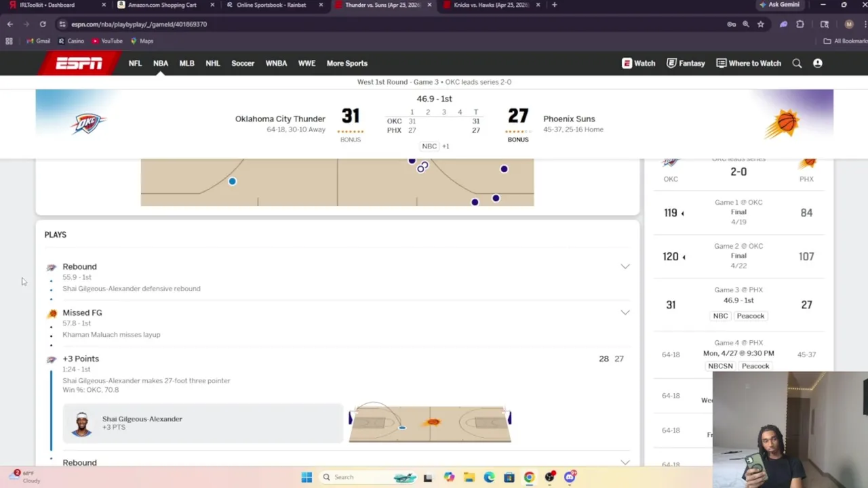This screenshot has width=868, height=488.
Task: Click Shai Gilgeous-Alexander player headshot
Action: (82, 424)
